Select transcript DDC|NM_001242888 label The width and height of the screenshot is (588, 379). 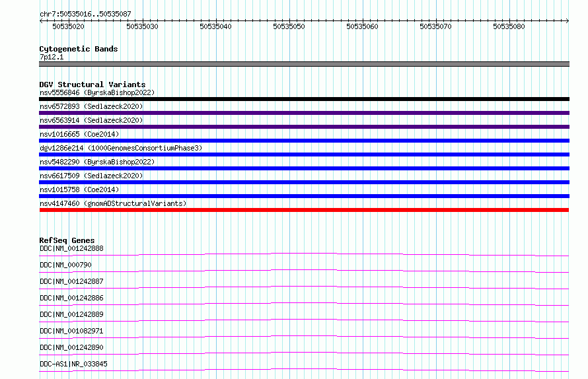pyautogui.click(x=71, y=248)
